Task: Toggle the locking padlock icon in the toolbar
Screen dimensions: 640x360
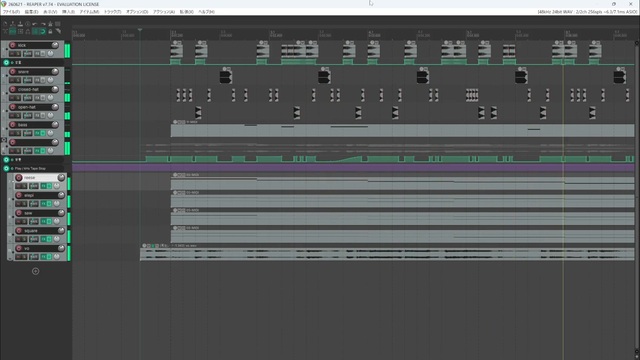Action: tap(50, 31)
